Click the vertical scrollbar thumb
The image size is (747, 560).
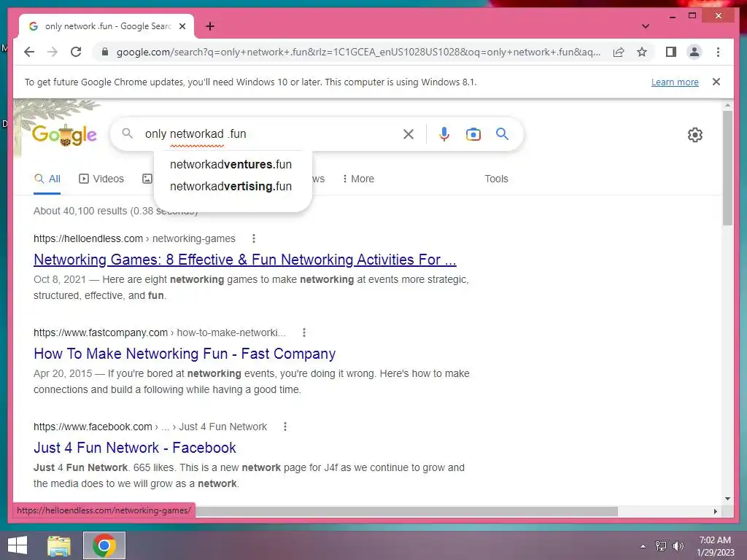727,168
